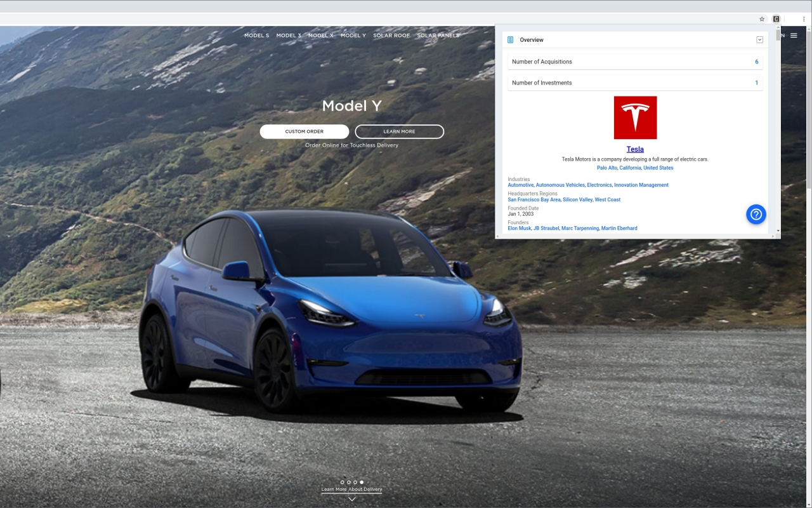This screenshot has width=812, height=508.
Task: Collapse the Overview section with the chevron
Action: point(759,40)
